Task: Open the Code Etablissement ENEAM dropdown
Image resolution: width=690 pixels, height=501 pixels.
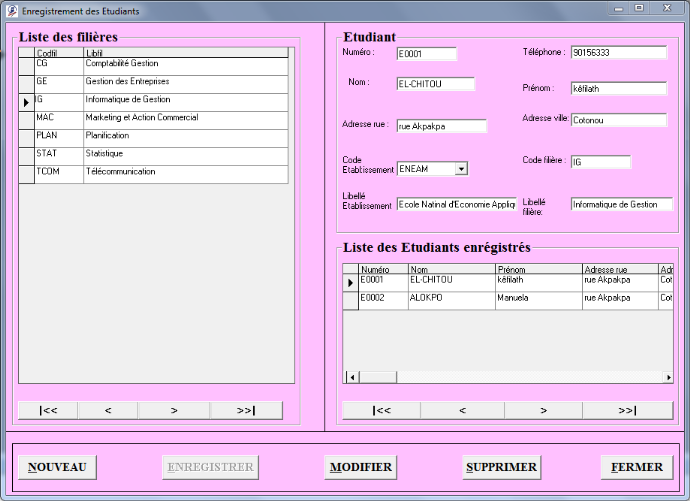Action: point(461,169)
